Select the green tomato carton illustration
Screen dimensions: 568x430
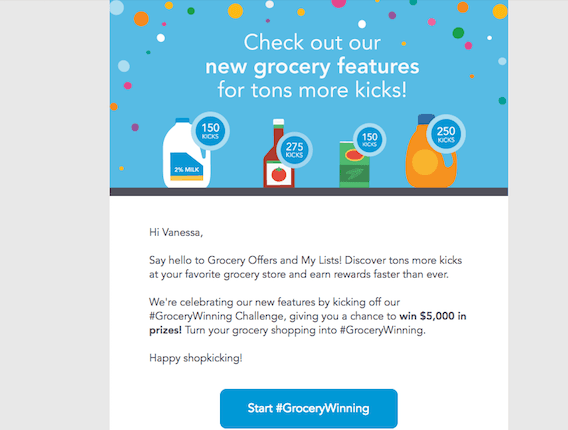pos(354,164)
